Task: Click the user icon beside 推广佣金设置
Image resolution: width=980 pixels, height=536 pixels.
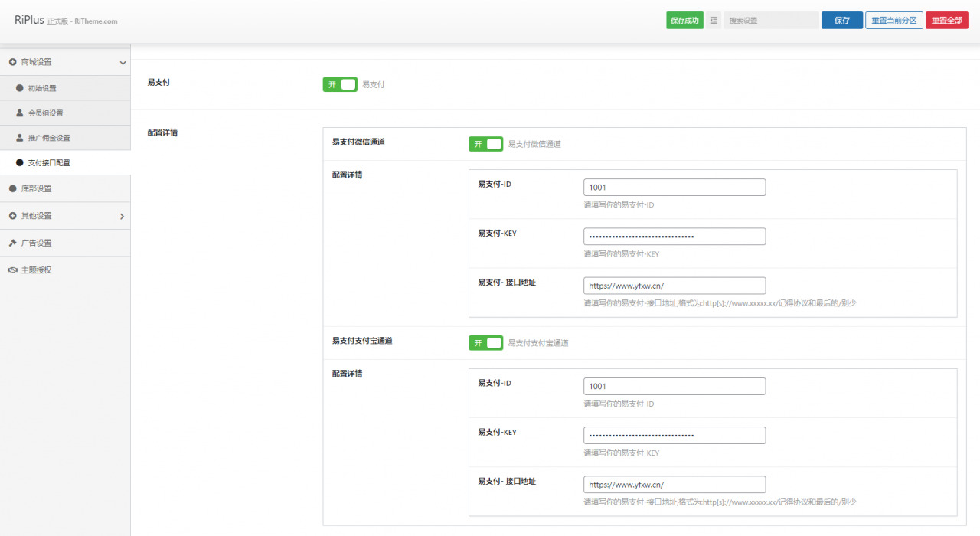Action: tap(20, 138)
